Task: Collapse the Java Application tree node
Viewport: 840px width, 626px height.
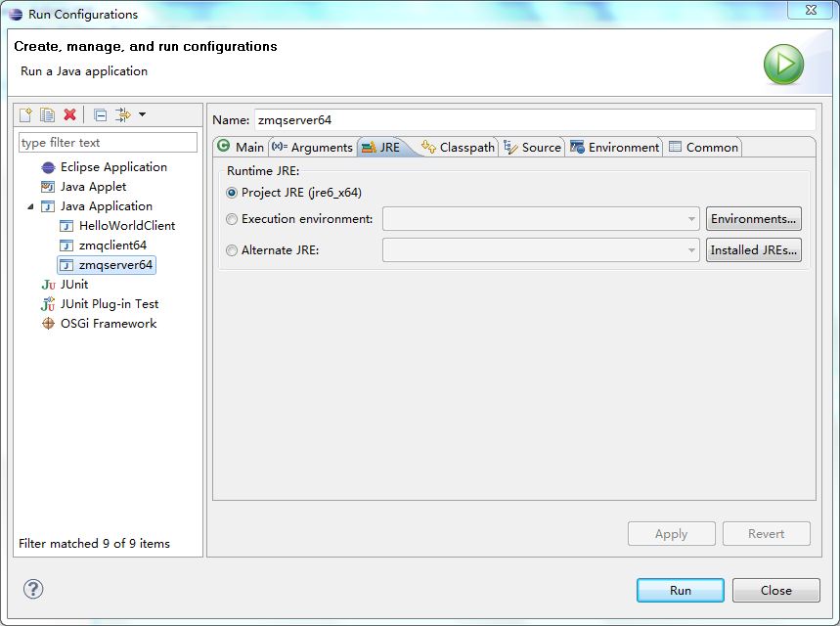Action: (x=31, y=206)
